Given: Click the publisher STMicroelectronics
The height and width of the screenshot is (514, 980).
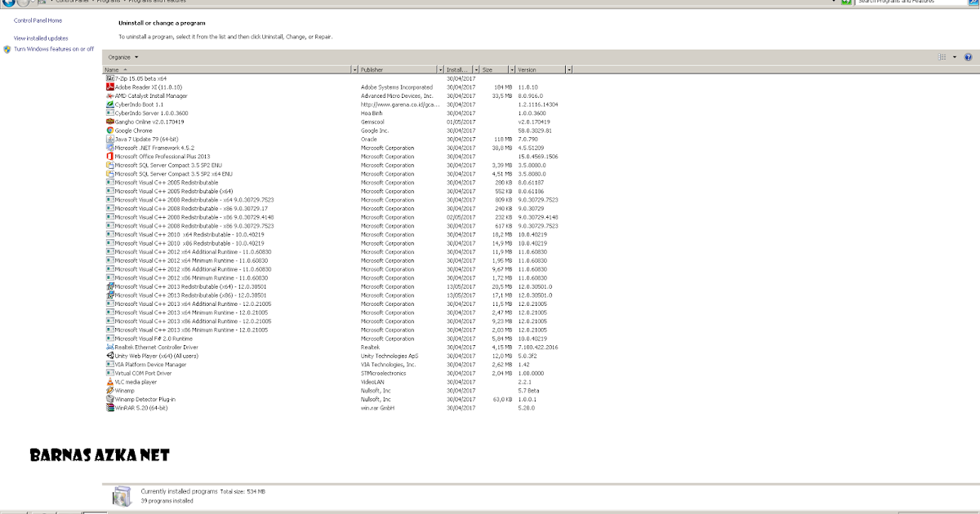Looking at the screenshot, I should 385,374.
